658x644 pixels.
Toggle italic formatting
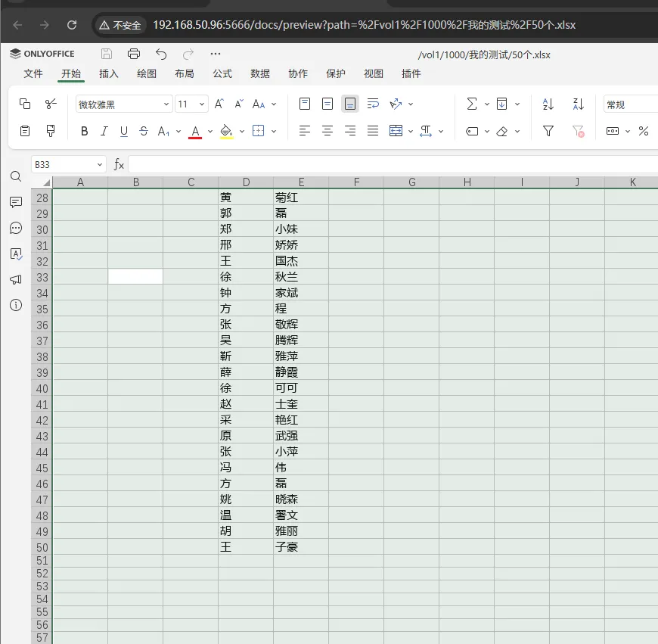click(x=104, y=132)
